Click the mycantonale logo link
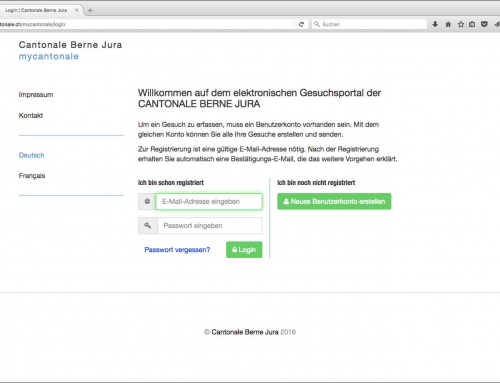 coord(49,56)
